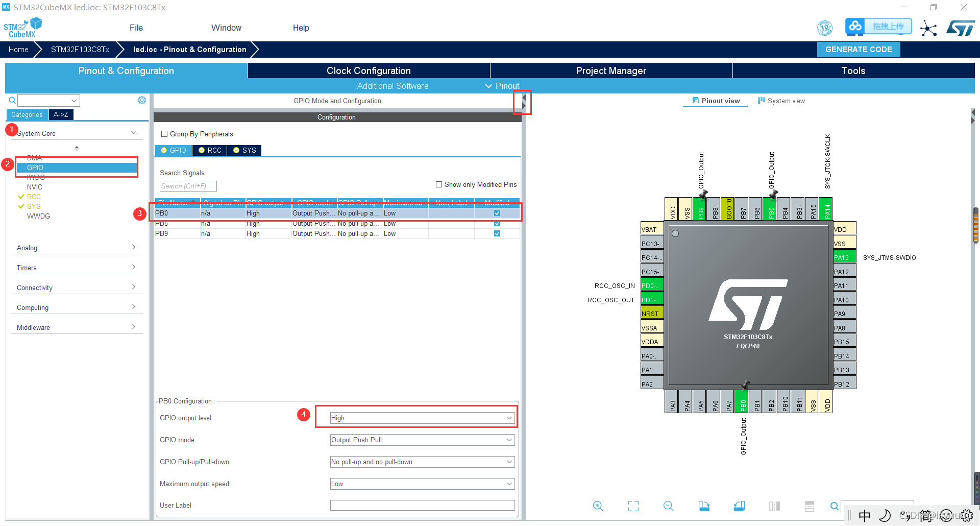Rotate the chip counter-clockwise
This screenshot has height=526, width=980.
click(739, 506)
